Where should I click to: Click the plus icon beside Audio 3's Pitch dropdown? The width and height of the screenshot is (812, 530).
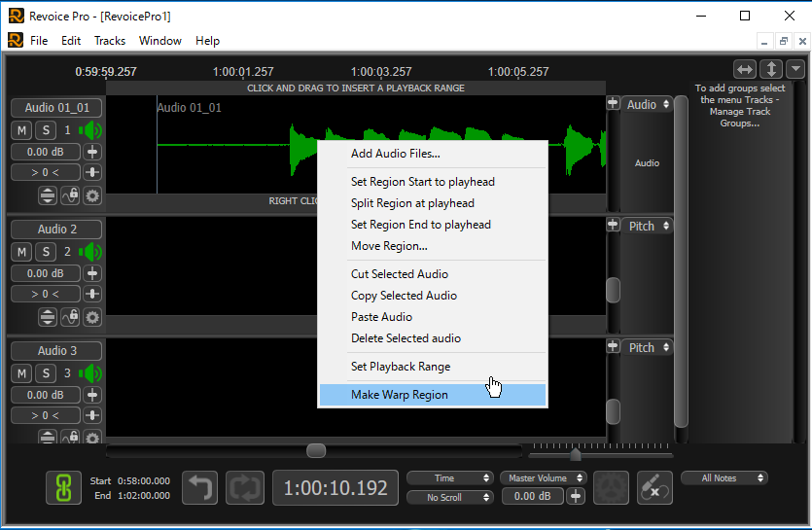613,345
